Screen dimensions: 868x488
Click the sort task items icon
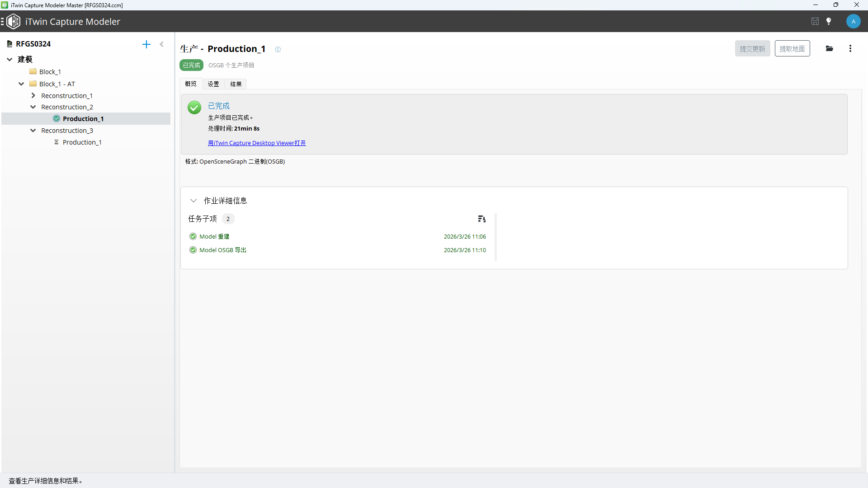click(x=481, y=219)
